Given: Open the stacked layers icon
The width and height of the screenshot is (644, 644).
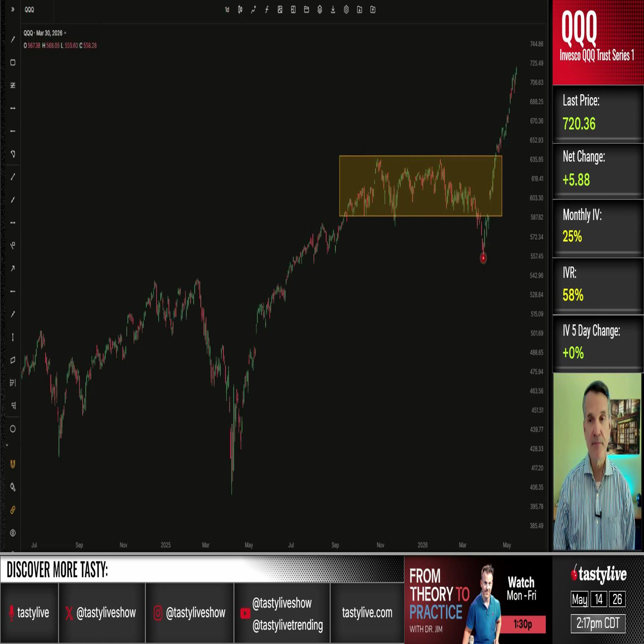Looking at the screenshot, I should click(320, 10).
